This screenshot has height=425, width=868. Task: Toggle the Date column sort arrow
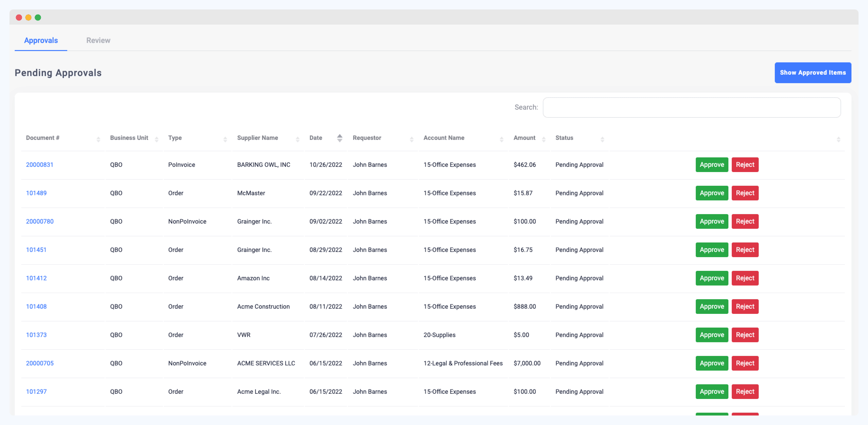click(x=340, y=138)
